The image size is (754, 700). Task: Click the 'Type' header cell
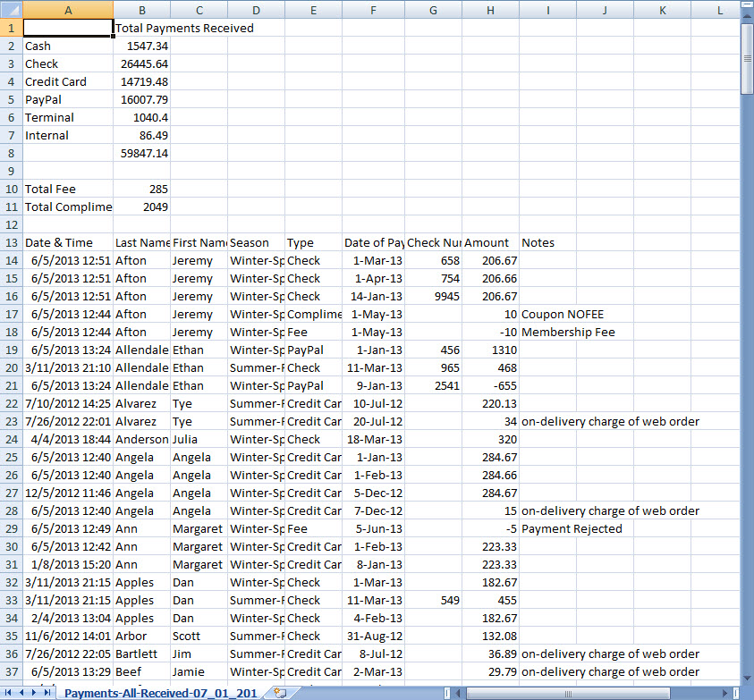pyautogui.click(x=314, y=242)
